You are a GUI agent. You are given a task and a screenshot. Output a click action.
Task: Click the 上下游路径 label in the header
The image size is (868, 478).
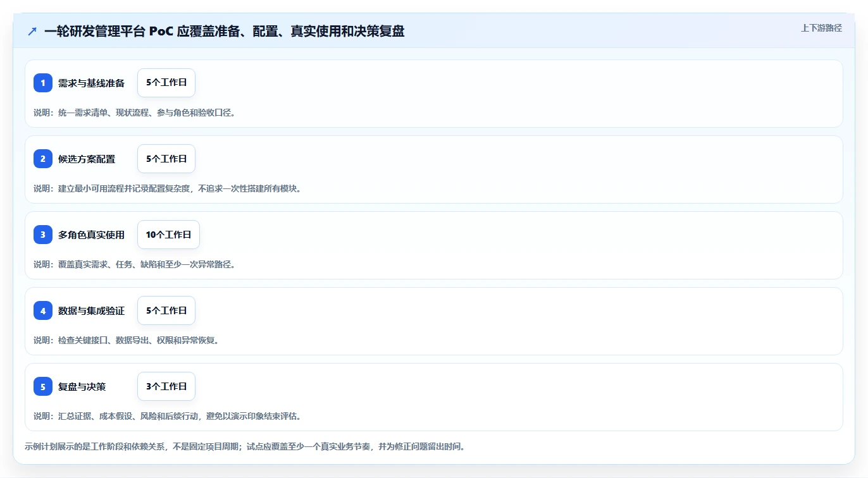pyautogui.click(x=821, y=28)
